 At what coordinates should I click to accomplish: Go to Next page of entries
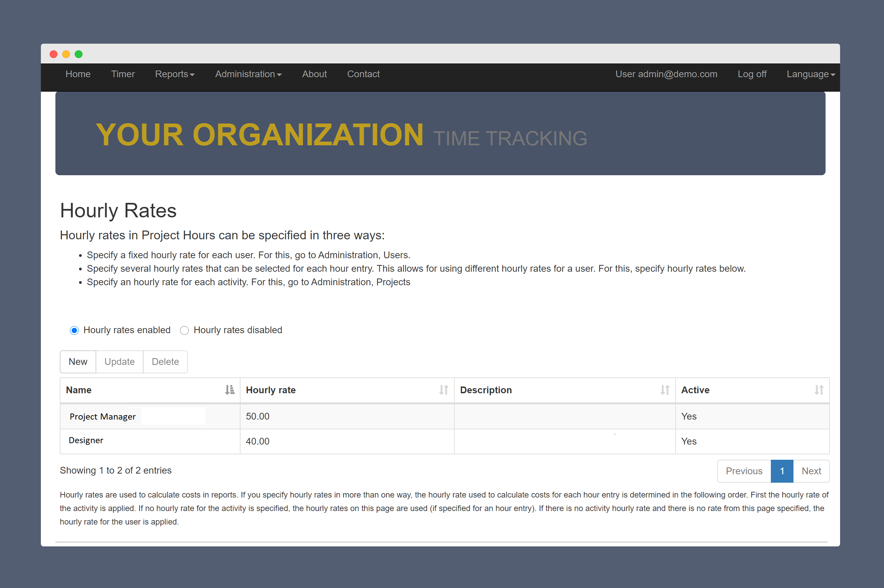click(x=811, y=471)
